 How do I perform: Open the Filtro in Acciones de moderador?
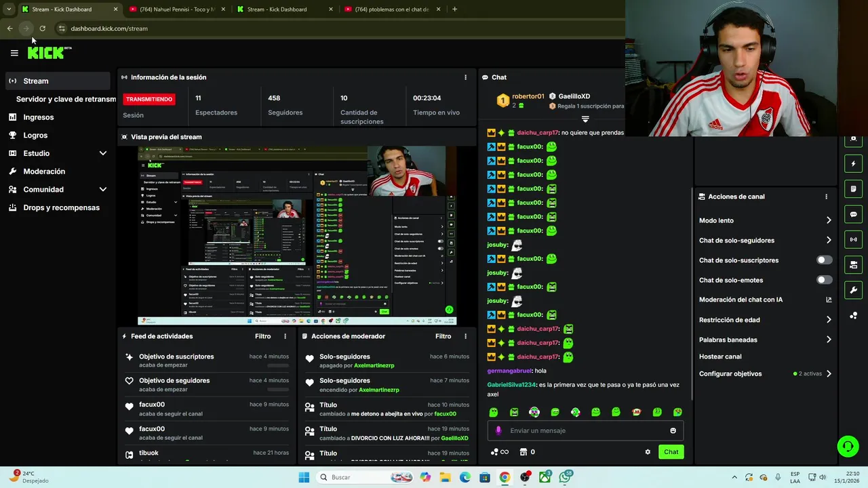coord(443,336)
